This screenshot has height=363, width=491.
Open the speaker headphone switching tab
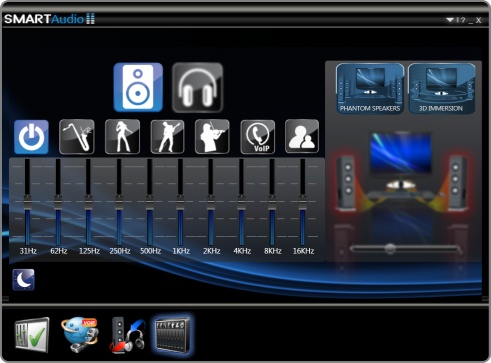click(x=128, y=335)
